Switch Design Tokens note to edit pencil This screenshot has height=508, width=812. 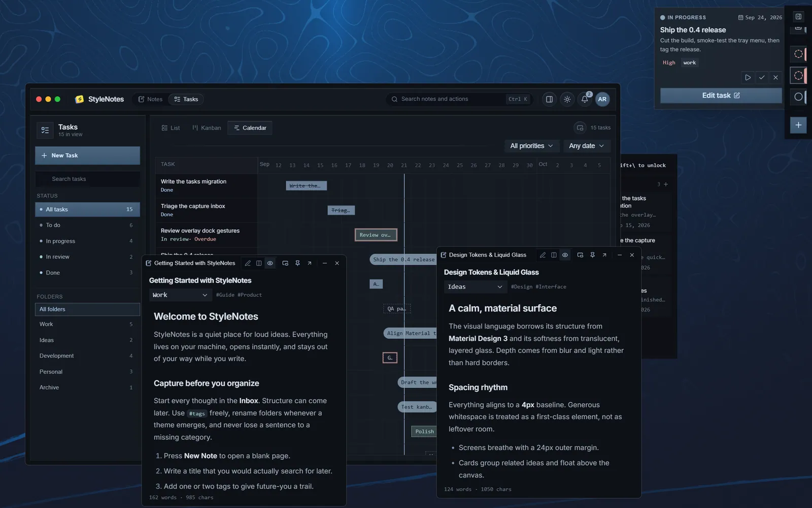[x=543, y=255]
